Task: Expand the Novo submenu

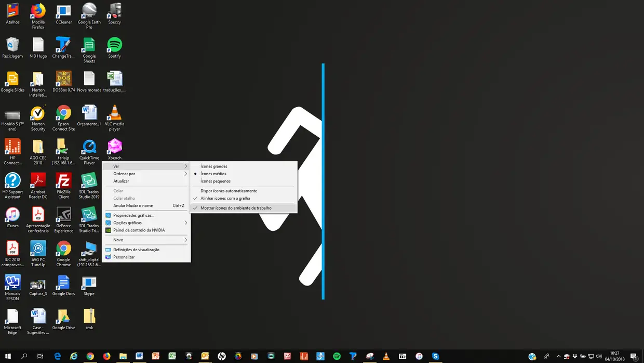Action: (x=146, y=240)
